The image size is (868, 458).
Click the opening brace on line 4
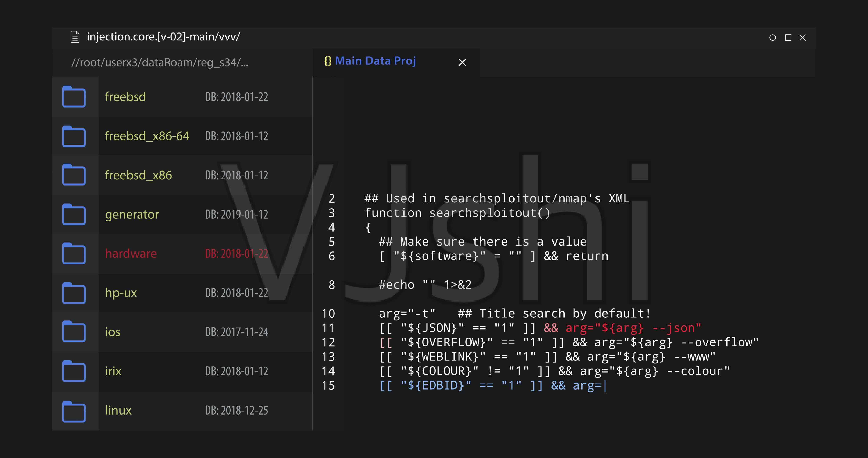click(368, 228)
